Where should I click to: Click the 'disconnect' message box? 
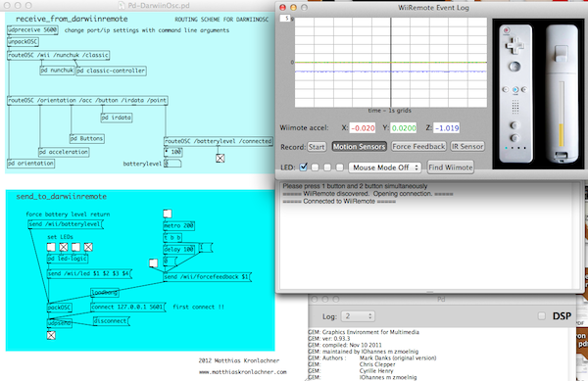pos(111,321)
